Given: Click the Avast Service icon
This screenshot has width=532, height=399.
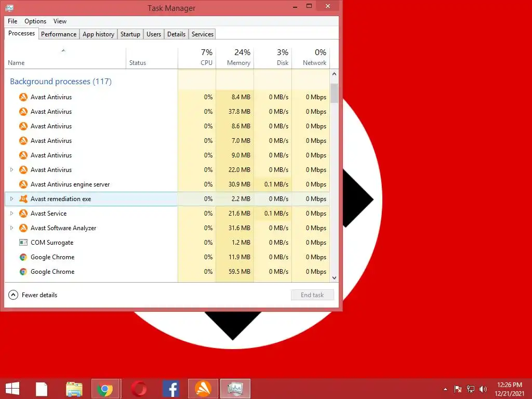Looking at the screenshot, I should [23, 214].
